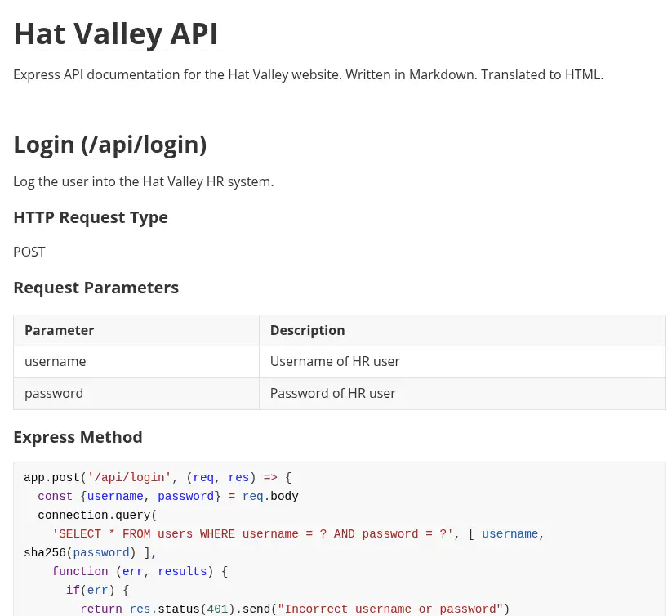This screenshot has height=616, width=672.
Task: Click the Hat Valley API main heading
Action: point(115,33)
